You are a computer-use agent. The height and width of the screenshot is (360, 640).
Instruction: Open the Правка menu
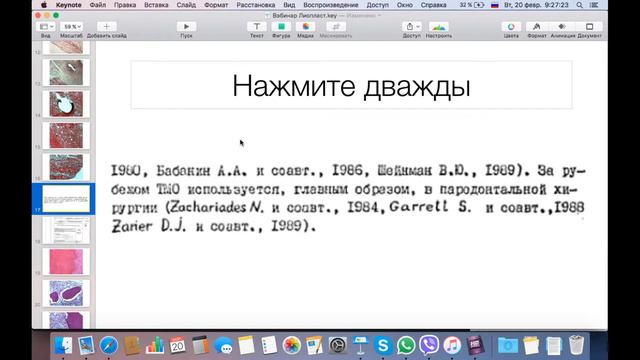tap(125, 5)
